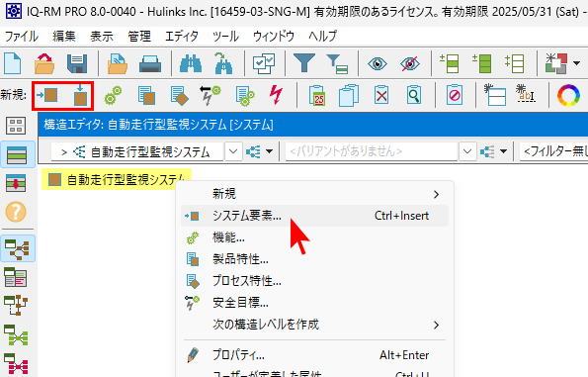
Task: Open the variant dropdown arrow
Action: click(467, 151)
